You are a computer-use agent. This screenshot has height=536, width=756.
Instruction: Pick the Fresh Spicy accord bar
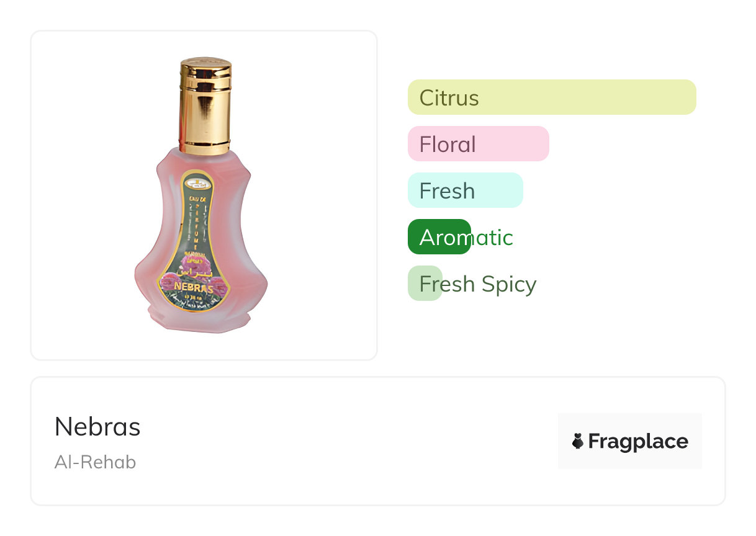(x=425, y=284)
